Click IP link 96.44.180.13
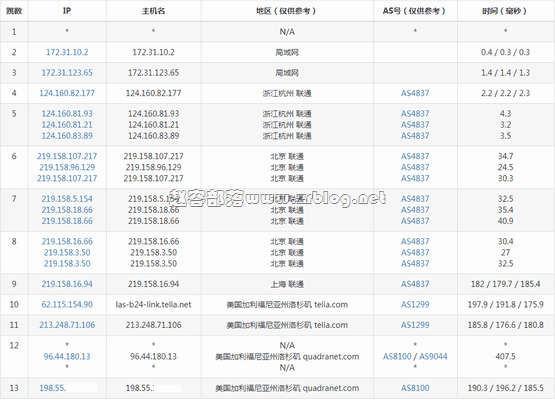 [67, 357]
